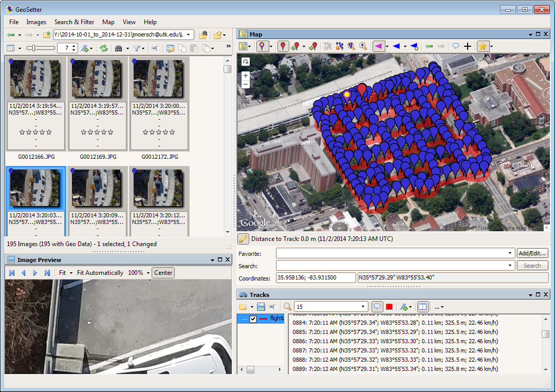Save tracks with the floppy disk icon

coord(261,307)
